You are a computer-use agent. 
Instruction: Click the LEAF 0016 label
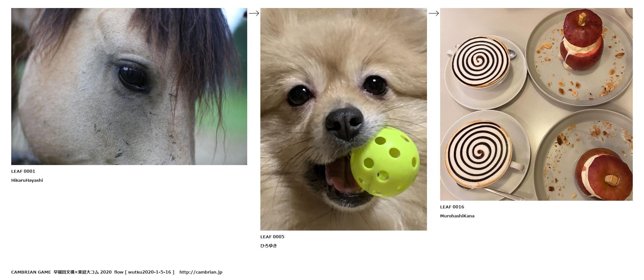[x=452, y=207]
